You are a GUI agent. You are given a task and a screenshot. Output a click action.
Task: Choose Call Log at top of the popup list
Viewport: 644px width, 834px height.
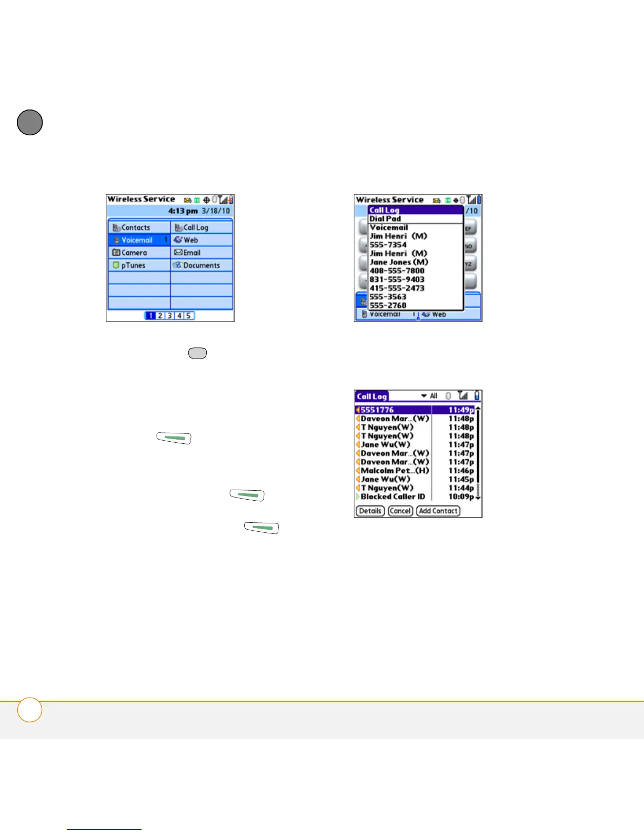coord(415,210)
